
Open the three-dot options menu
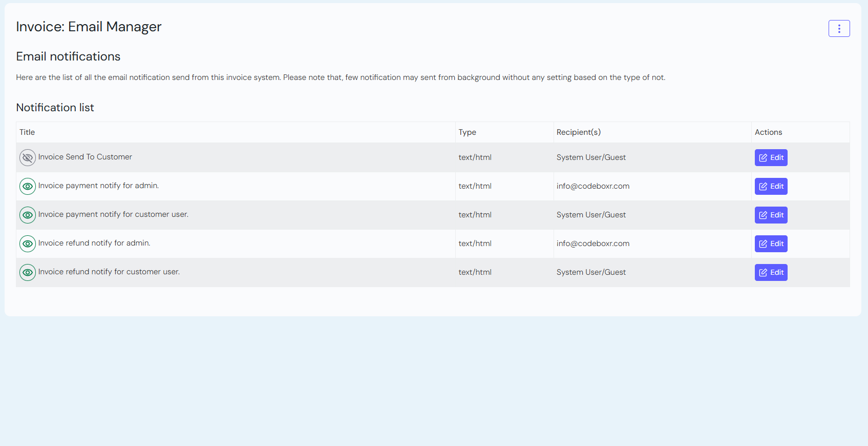tap(839, 29)
